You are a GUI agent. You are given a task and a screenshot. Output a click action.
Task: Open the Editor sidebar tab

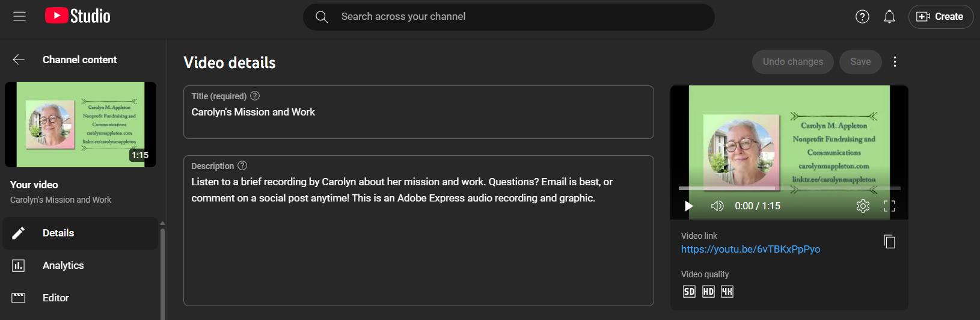56,298
